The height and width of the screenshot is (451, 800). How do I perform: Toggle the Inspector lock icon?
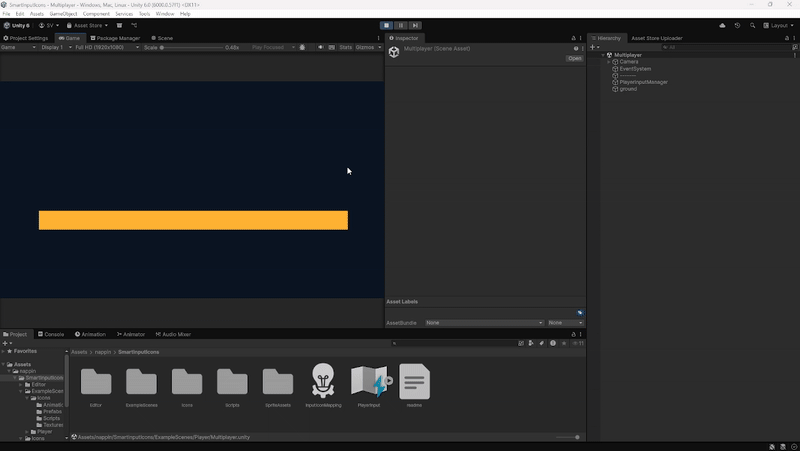point(573,38)
